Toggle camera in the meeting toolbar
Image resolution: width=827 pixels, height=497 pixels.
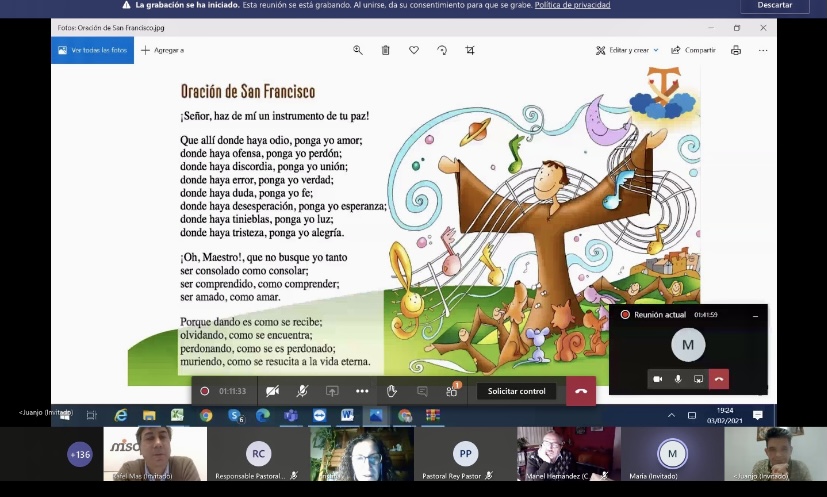(x=272, y=391)
